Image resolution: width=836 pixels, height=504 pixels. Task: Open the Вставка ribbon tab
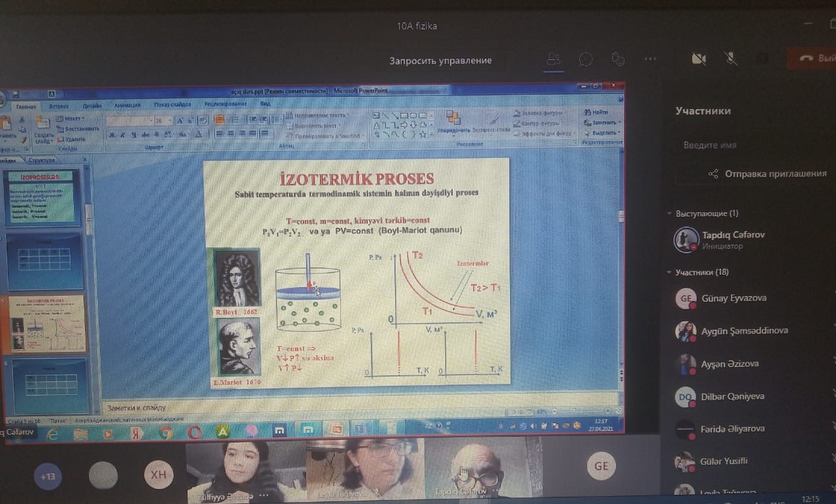59,105
